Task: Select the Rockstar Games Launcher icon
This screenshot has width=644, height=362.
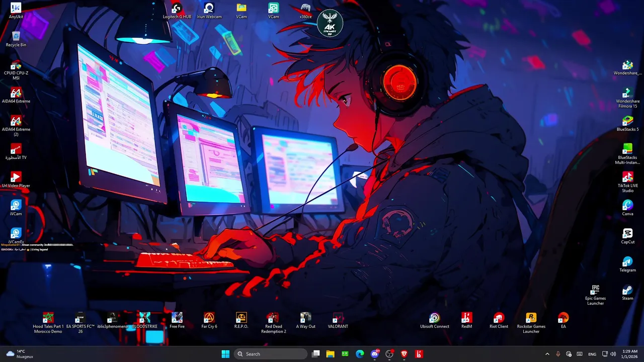Action: pyautogui.click(x=531, y=323)
